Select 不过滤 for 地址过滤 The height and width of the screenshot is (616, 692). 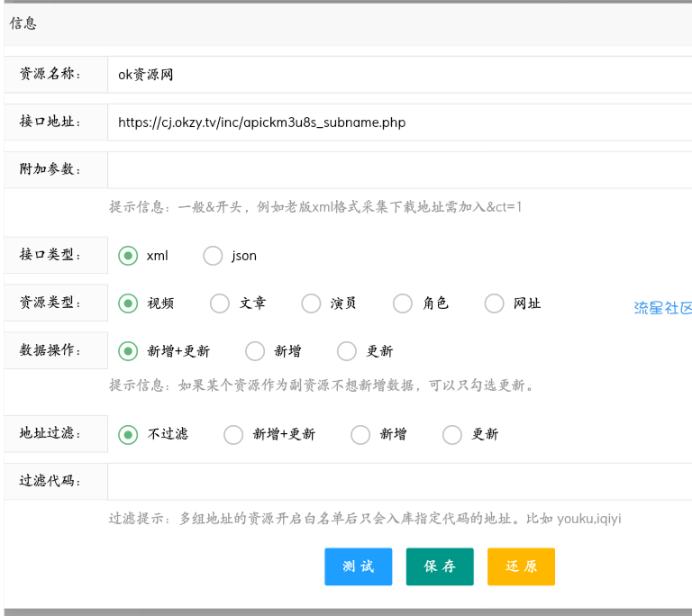128,435
